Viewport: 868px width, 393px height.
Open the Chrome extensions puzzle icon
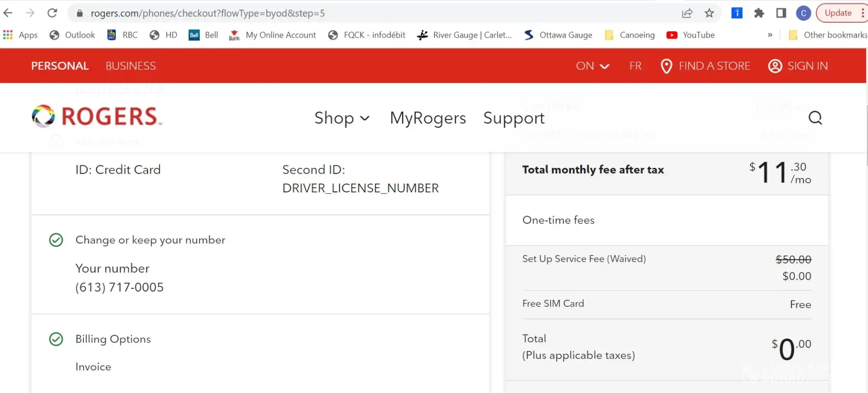tap(759, 14)
